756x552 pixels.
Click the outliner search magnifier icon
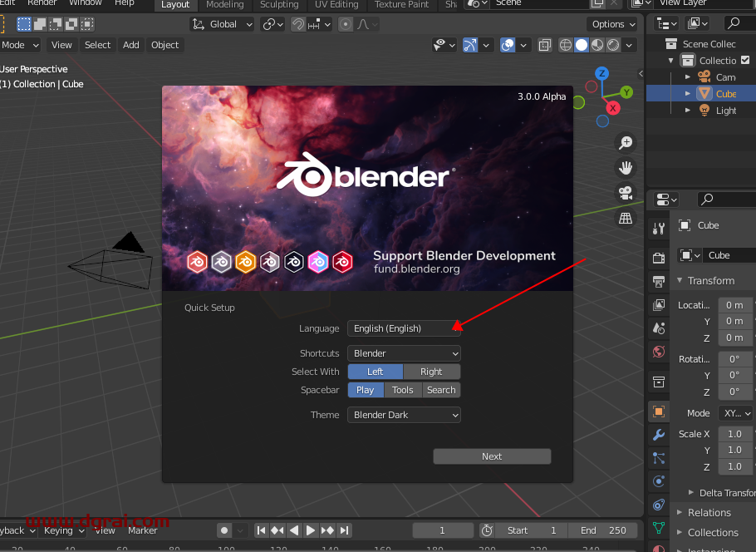[x=734, y=23]
